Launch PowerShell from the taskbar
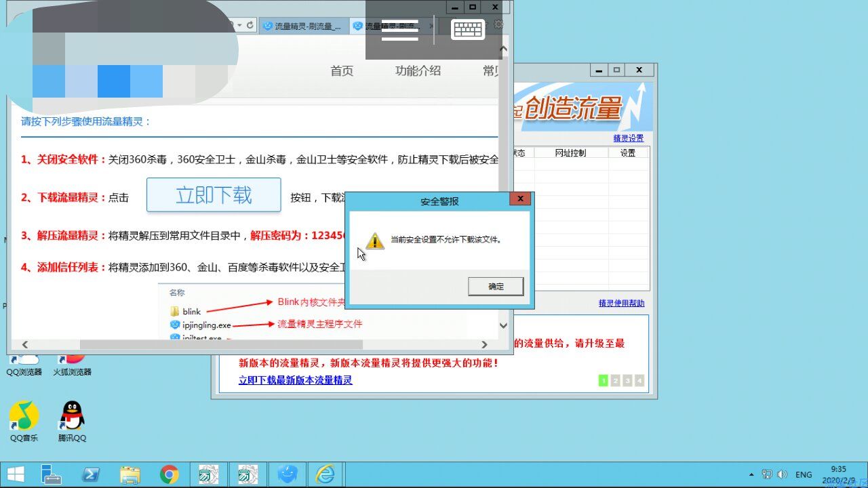 click(x=91, y=474)
